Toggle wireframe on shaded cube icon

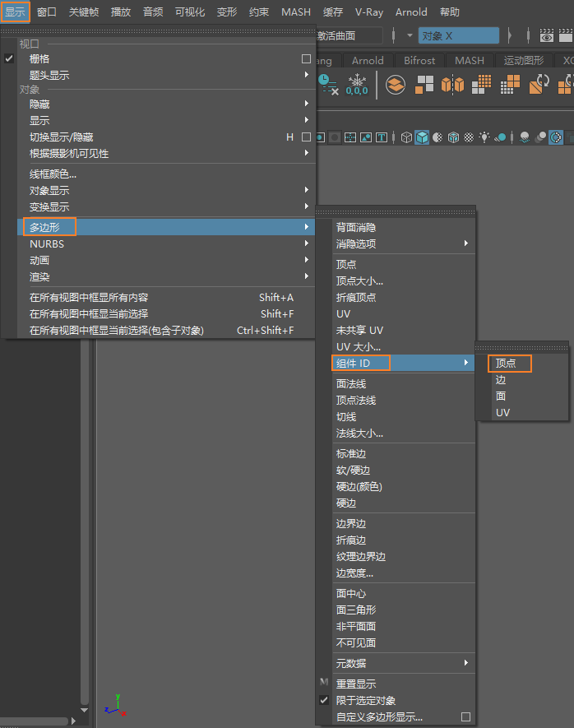pyautogui.click(x=453, y=137)
